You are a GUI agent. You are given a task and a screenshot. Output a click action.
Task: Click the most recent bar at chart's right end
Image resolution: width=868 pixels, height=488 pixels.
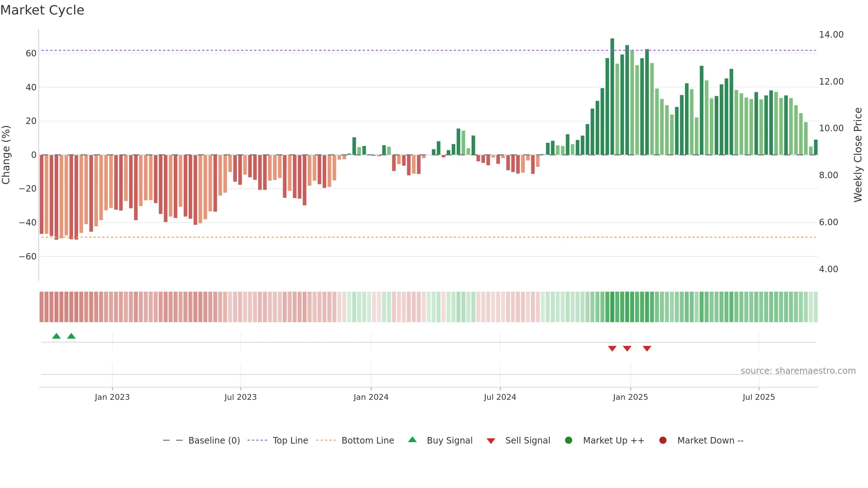tap(816, 147)
